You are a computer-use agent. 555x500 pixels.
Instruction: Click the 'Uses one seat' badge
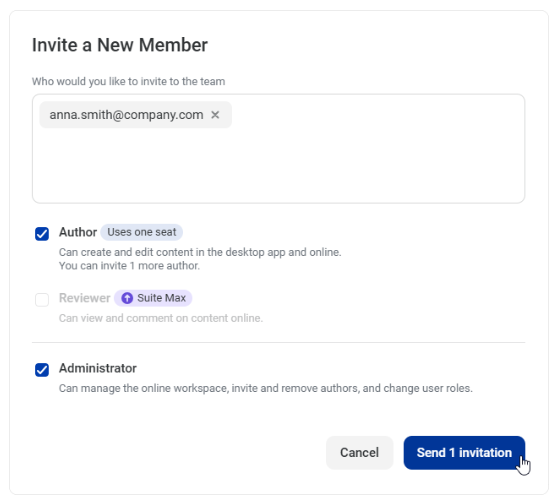pos(142,232)
